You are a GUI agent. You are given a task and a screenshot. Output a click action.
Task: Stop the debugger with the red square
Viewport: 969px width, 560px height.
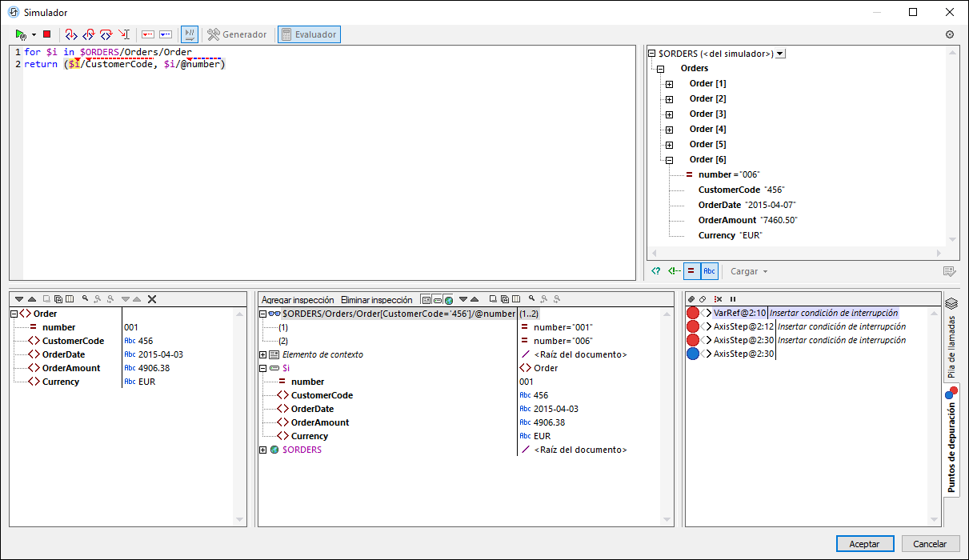coord(46,34)
